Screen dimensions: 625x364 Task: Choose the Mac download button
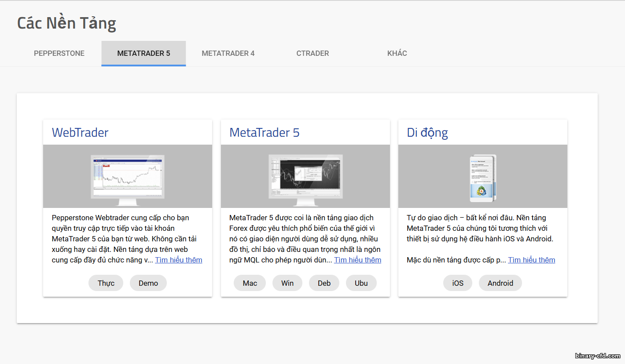click(x=250, y=283)
